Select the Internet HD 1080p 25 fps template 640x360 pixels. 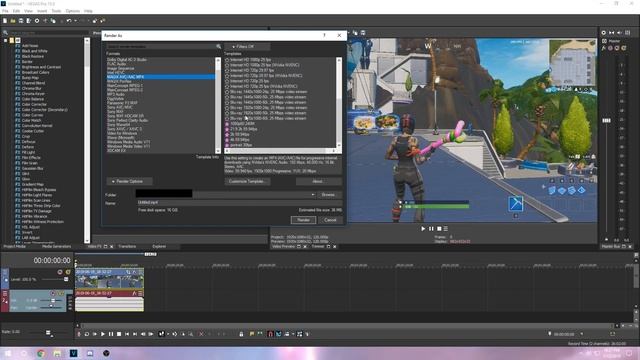point(251,60)
